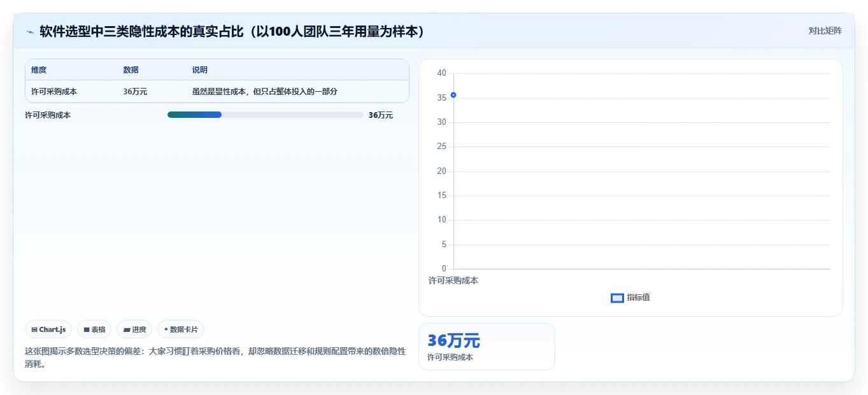Select the 表格 tag chip
Viewport: 868px width, 395px height.
click(94, 329)
